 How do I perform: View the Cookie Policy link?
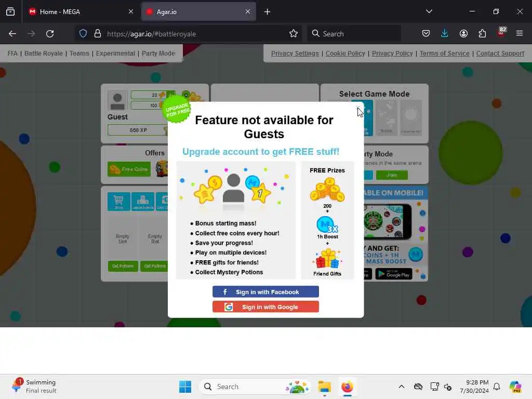(x=345, y=54)
